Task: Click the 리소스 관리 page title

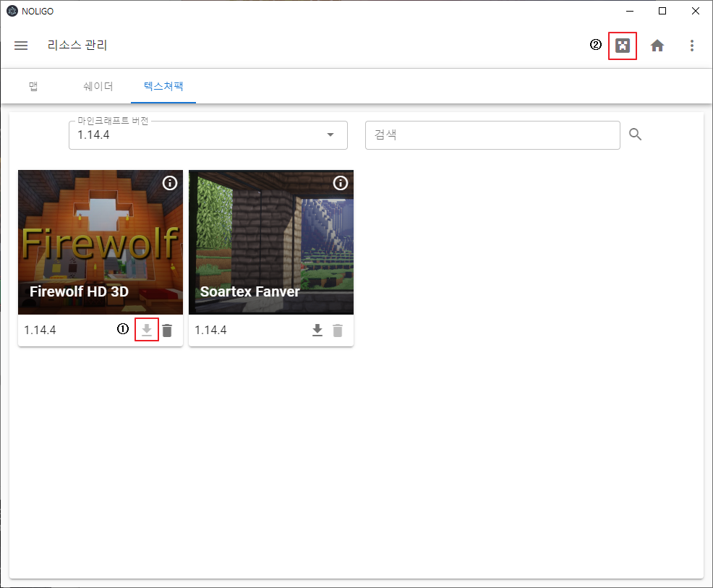Action: 77,45
